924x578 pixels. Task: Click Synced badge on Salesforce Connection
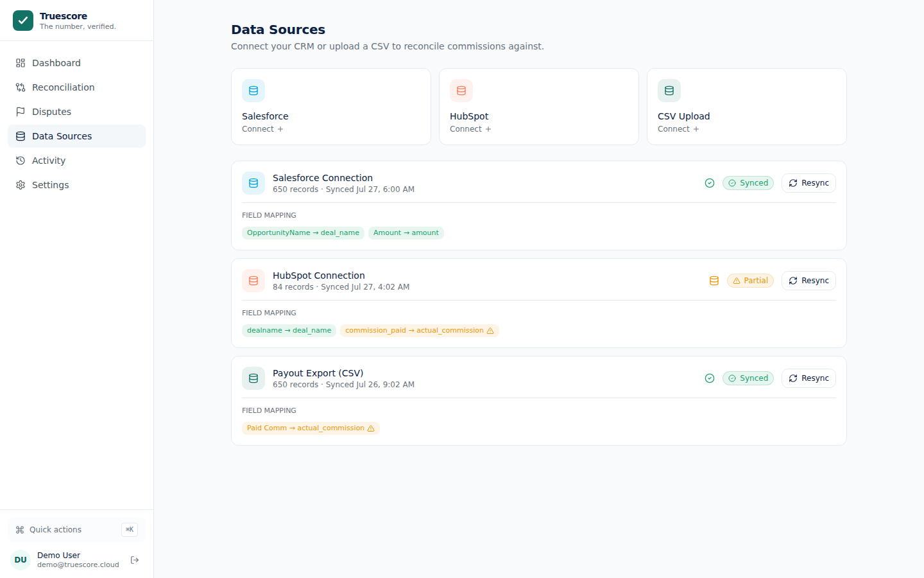pyautogui.click(x=748, y=183)
